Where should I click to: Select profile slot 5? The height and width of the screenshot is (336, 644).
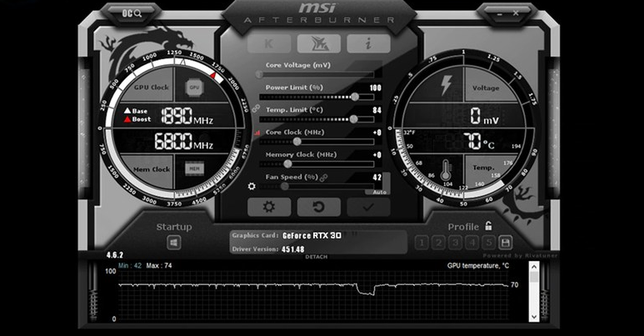tap(489, 243)
